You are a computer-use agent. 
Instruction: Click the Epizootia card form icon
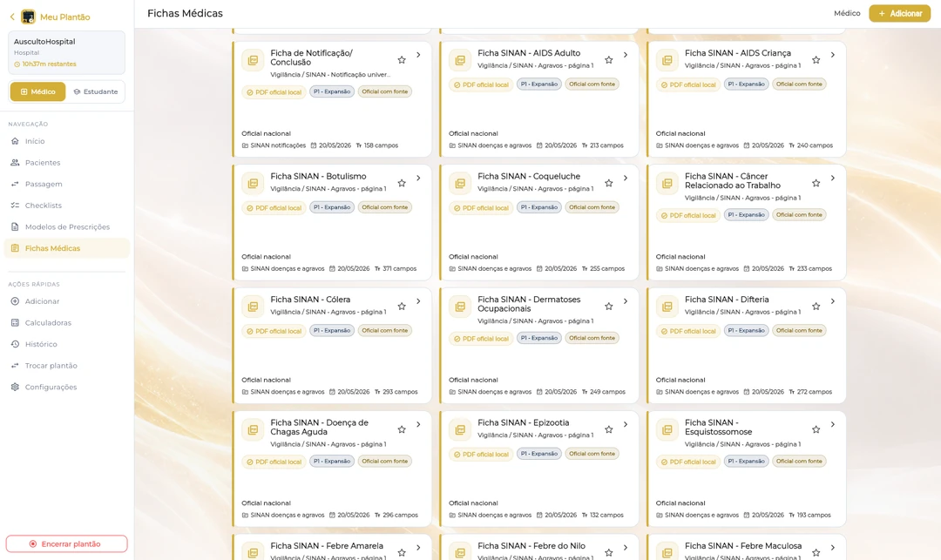click(x=460, y=429)
